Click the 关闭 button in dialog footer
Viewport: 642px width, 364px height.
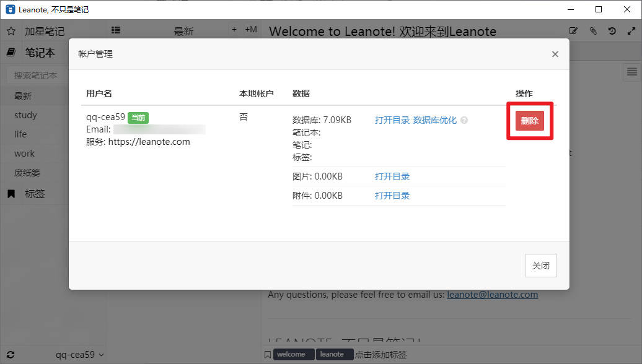[540, 266]
